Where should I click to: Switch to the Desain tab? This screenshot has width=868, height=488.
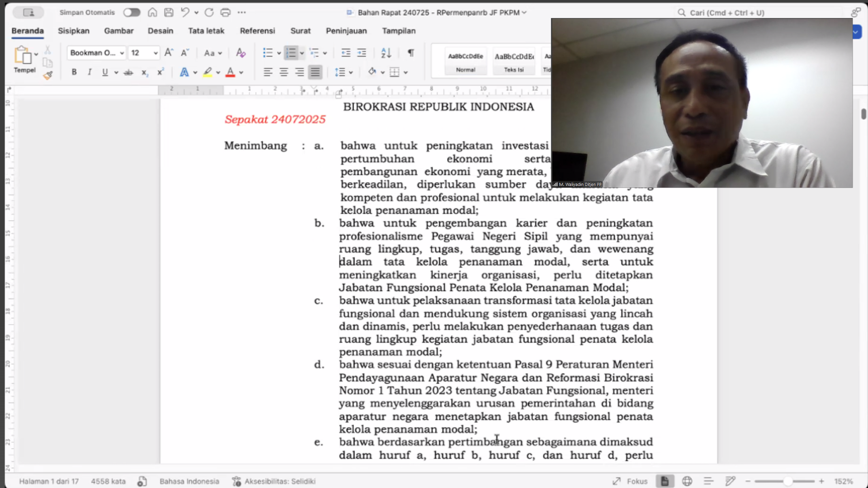(x=160, y=31)
